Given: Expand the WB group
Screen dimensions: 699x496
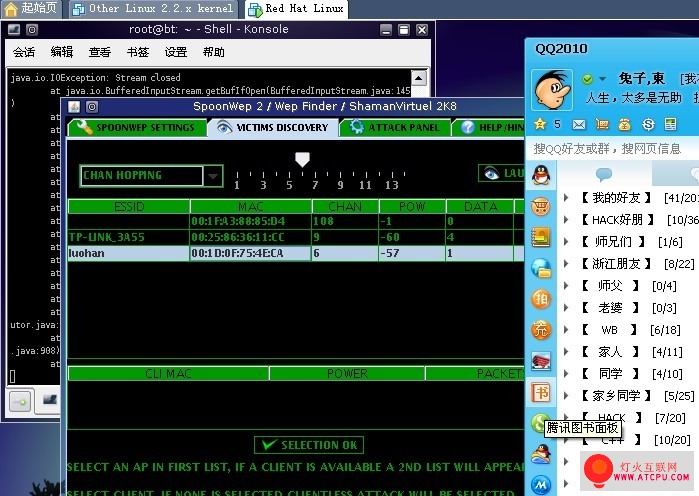Looking at the screenshot, I should (566, 330).
